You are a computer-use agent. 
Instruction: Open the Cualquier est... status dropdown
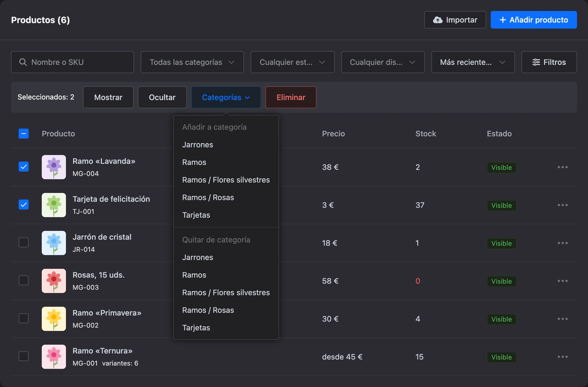(292, 62)
